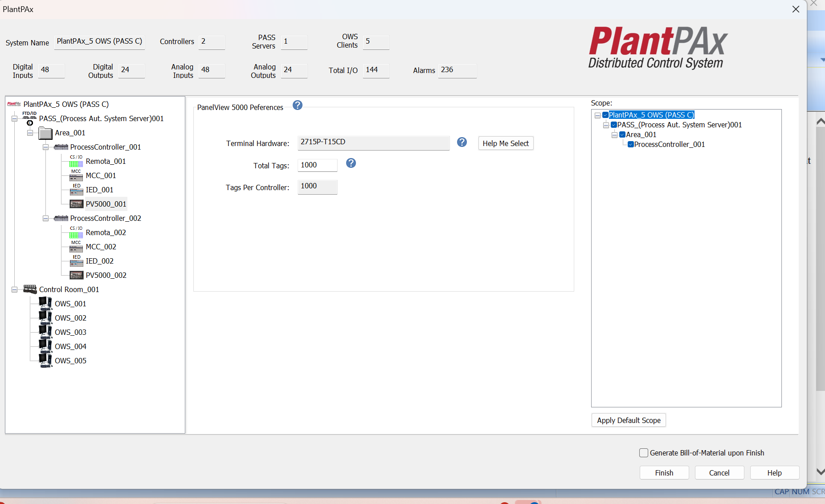The image size is (825, 504).
Task: Open help for PanelView 5000 Preferences
Action: coord(298,105)
